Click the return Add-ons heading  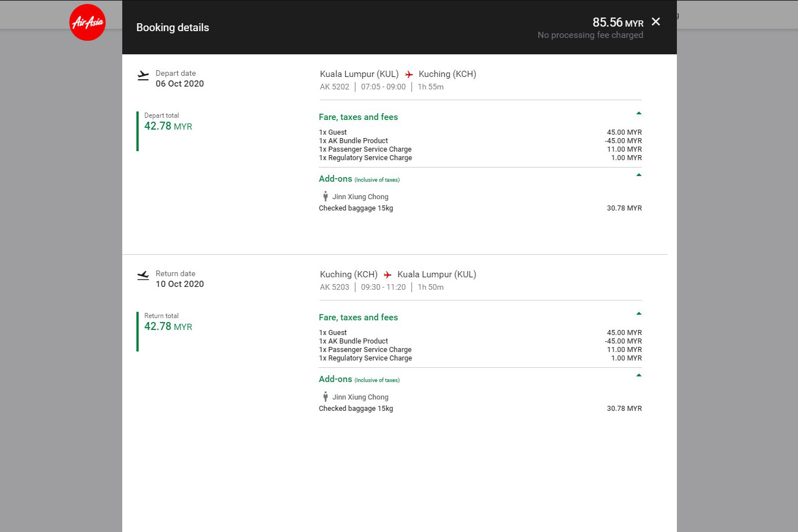336,379
